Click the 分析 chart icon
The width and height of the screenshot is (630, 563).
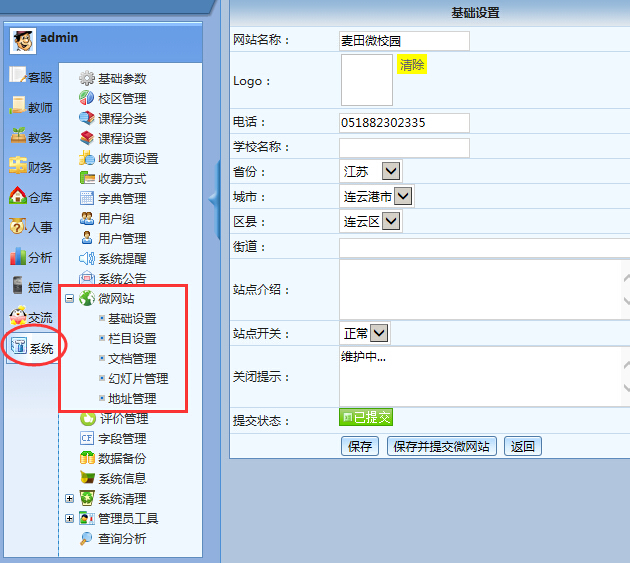coord(18,256)
